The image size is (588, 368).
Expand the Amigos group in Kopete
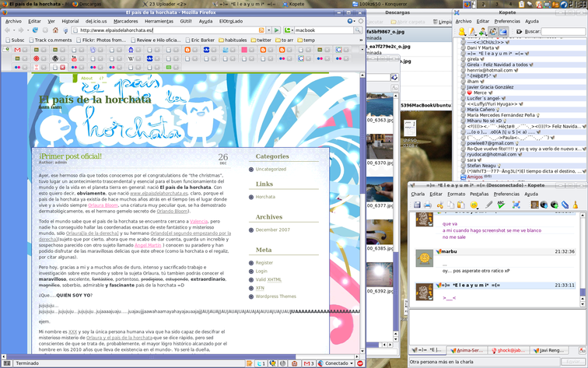pyautogui.click(x=463, y=177)
